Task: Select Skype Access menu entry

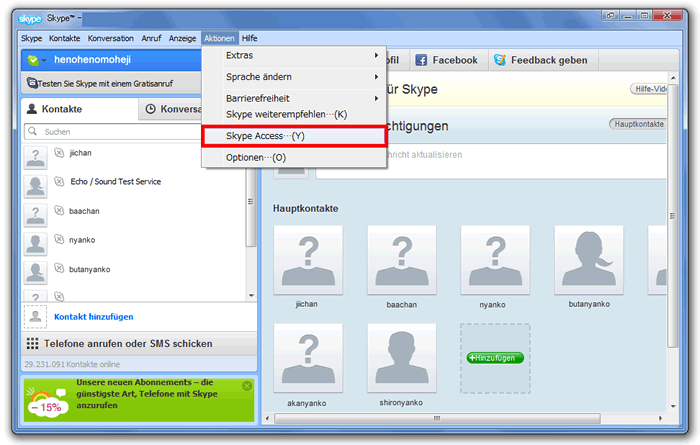Action: (x=294, y=136)
